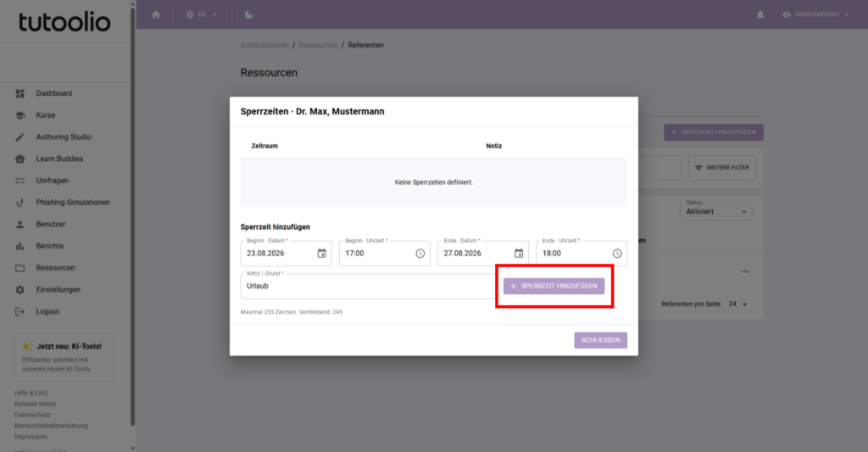The height and width of the screenshot is (452, 868).
Task: Open the Datenschutz link
Action: tap(32, 415)
